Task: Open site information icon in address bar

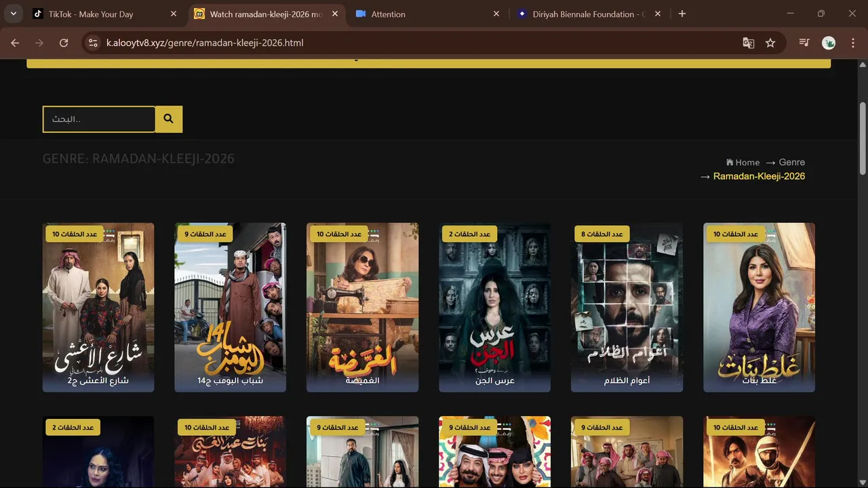Action: pyautogui.click(x=94, y=43)
